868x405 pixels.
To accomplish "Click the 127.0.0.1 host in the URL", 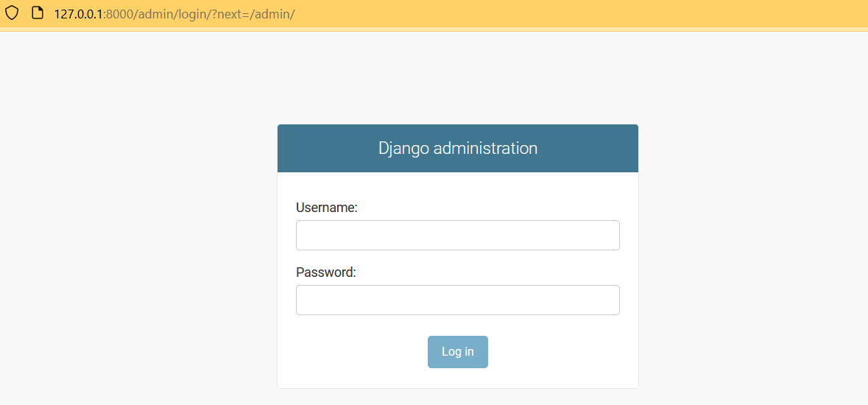I will pos(79,14).
